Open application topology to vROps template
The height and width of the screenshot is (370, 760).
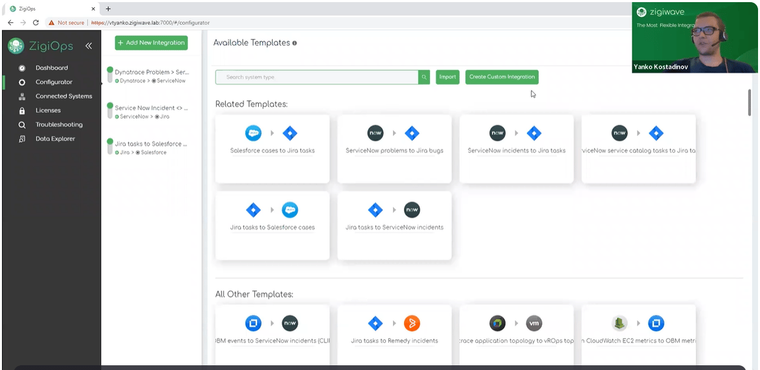tap(517, 335)
